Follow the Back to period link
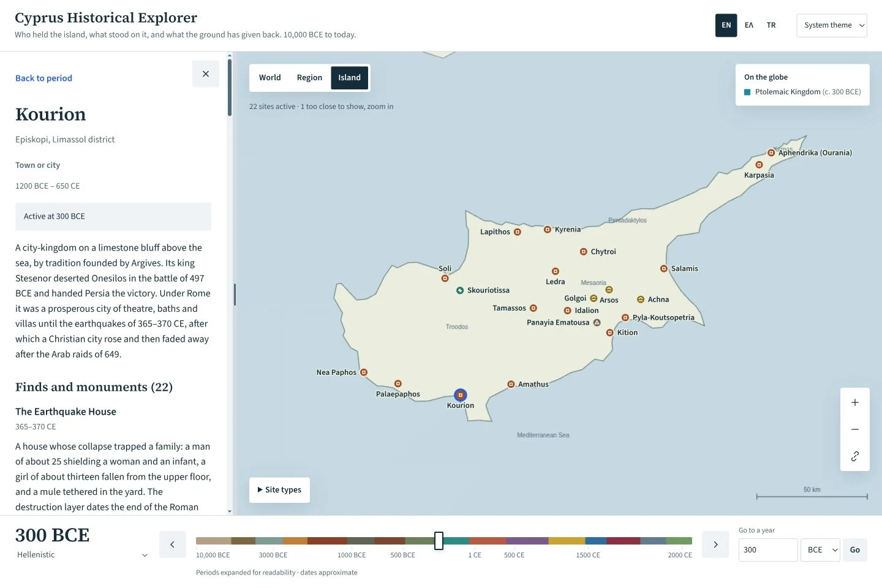This screenshot has width=882, height=588. [x=43, y=78]
